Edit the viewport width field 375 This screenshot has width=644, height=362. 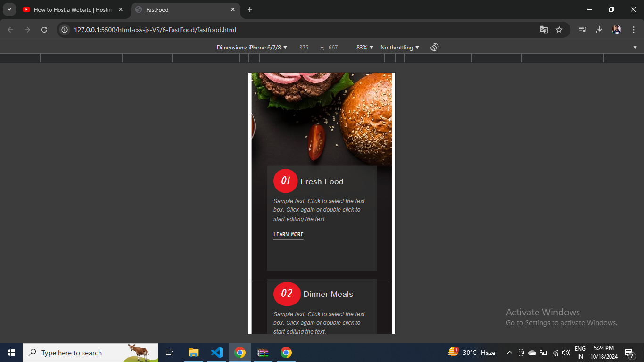(304, 48)
